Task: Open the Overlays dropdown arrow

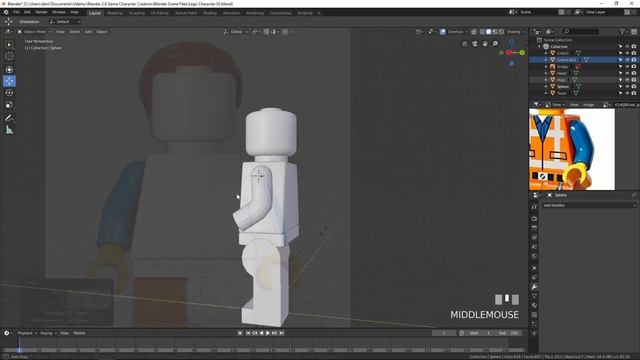Action: pyautogui.click(x=467, y=32)
